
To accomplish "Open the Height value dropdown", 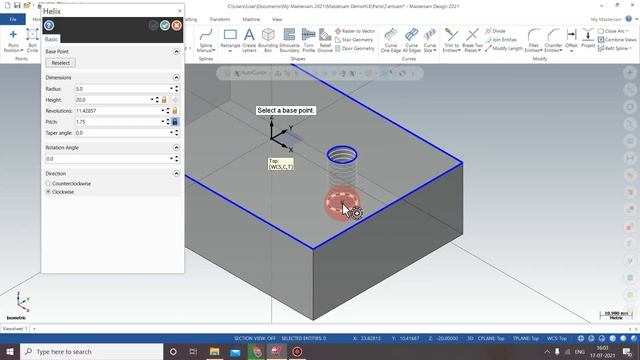I will tap(152, 100).
